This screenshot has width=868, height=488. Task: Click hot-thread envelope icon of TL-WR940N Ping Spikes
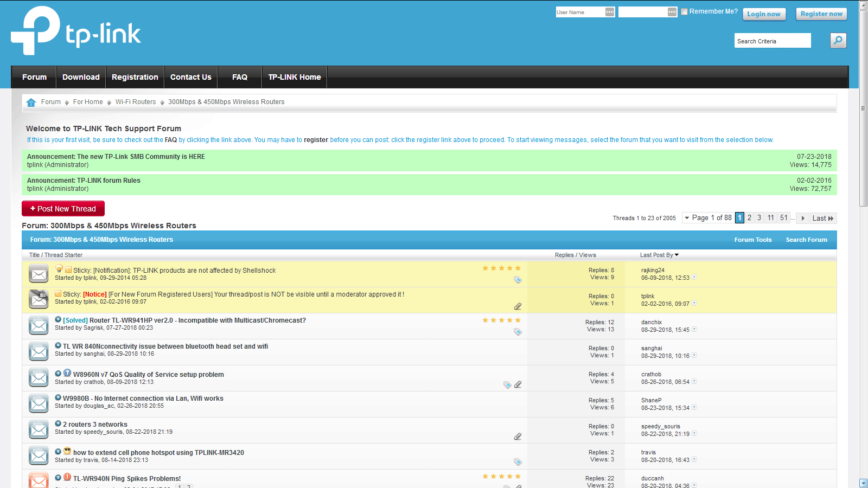tap(39, 480)
